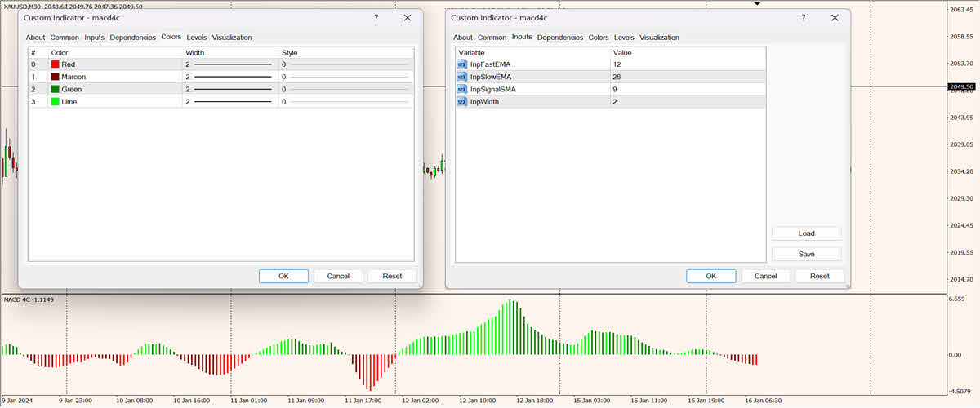Select the Lime color swatch in row 3
980x408 pixels.
pyautogui.click(x=55, y=102)
